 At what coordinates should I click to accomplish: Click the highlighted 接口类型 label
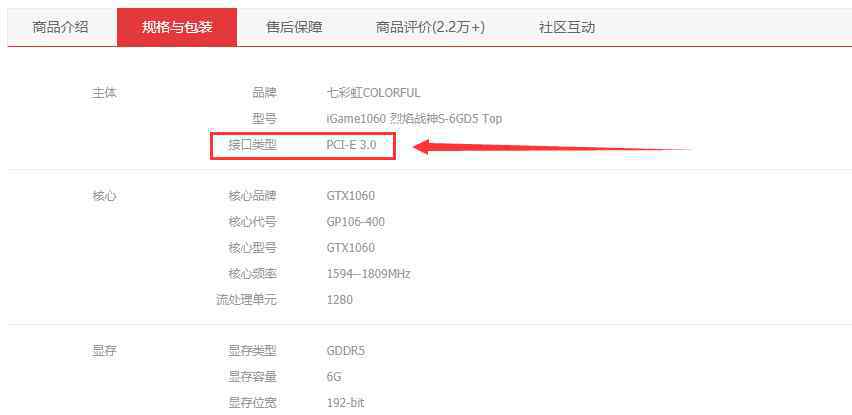pyautogui.click(x=253, y=145)
